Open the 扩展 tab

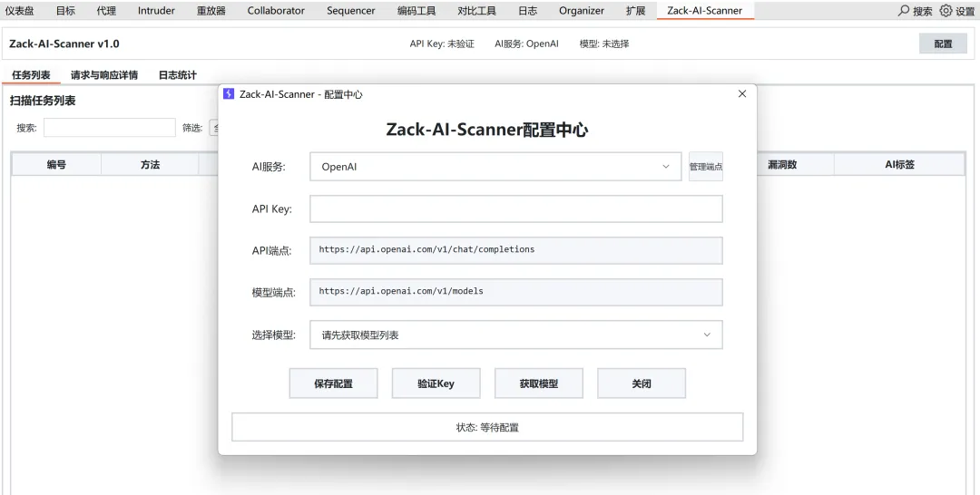pyautogui.click(x=635, y=11)
